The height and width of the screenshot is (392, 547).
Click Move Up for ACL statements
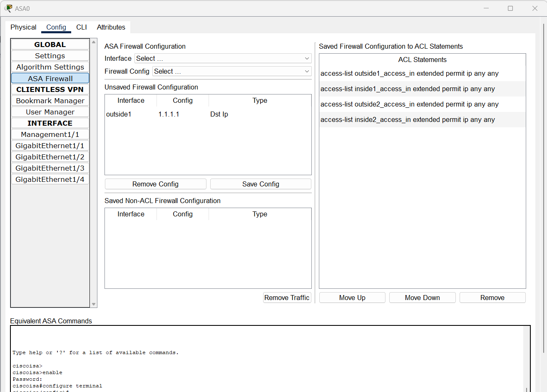coord(352,297)
